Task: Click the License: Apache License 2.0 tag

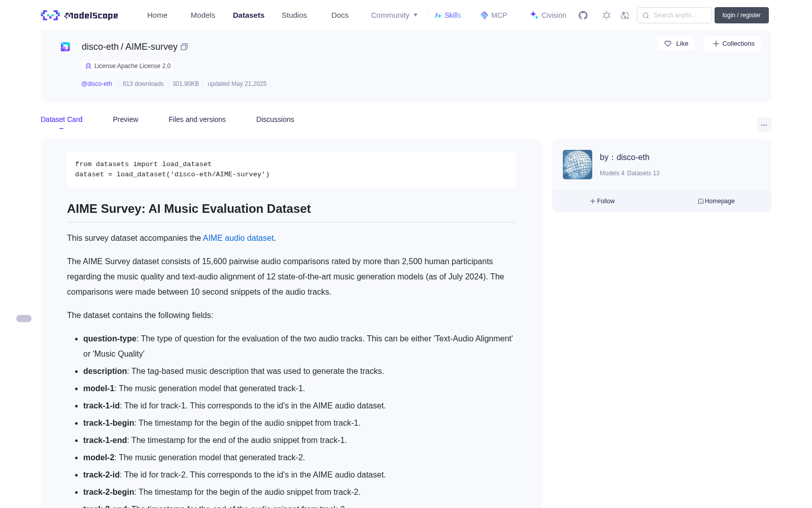Action: click(x=127, y=66)
